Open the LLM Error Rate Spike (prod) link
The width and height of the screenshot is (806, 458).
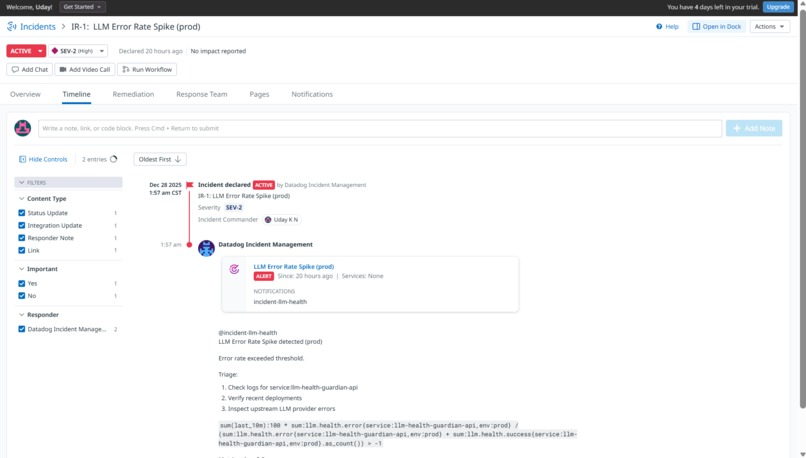[294, 266]
